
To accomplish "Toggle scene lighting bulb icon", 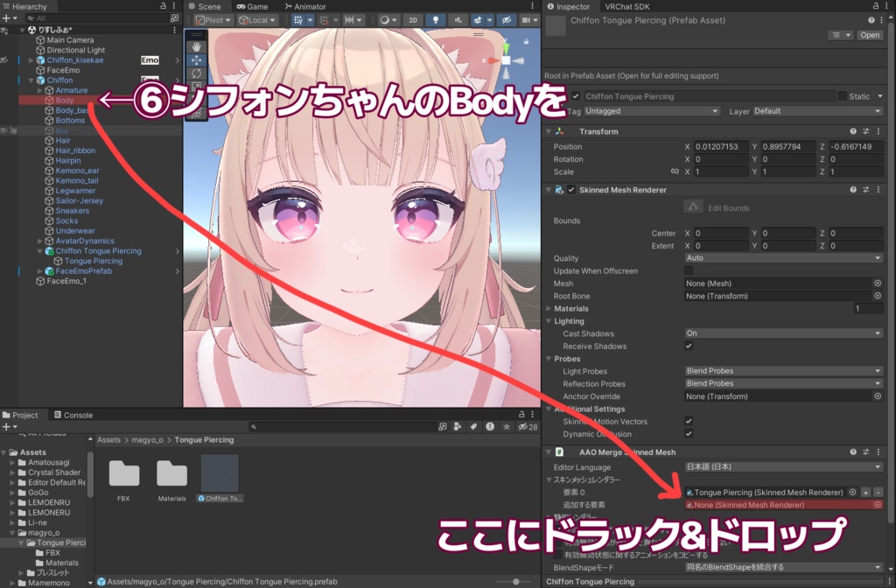I will pyautogui.click(x=436, y=20).
